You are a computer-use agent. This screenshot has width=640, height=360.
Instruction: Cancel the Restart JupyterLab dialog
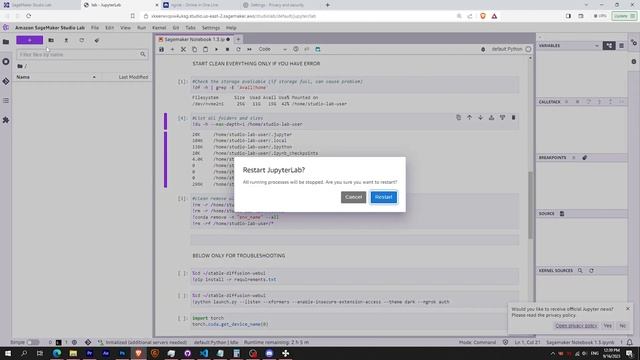tap(353, 197)
